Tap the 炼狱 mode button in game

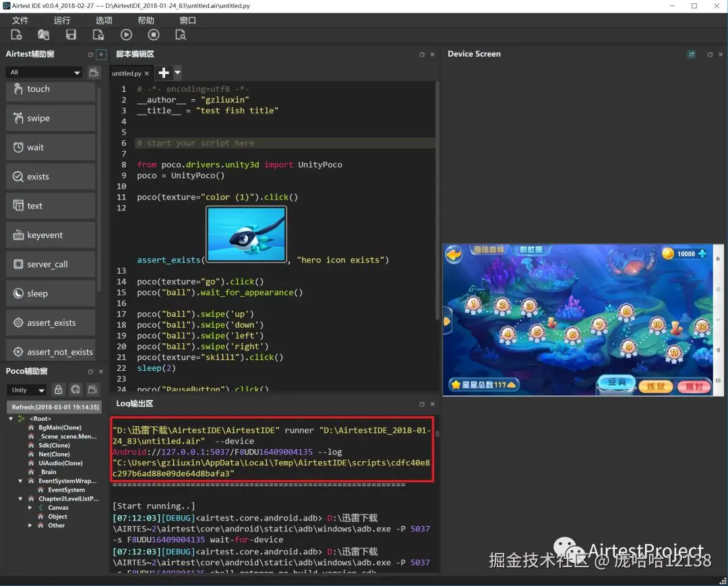coord(656,386)
